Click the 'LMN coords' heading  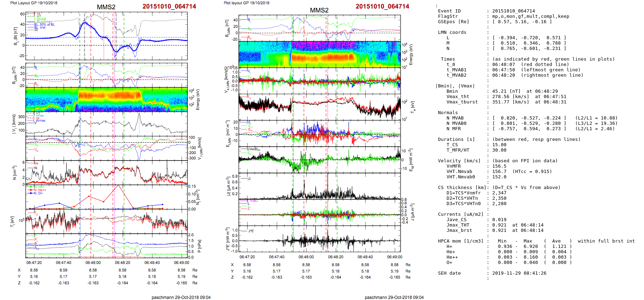tap(452, 32)
